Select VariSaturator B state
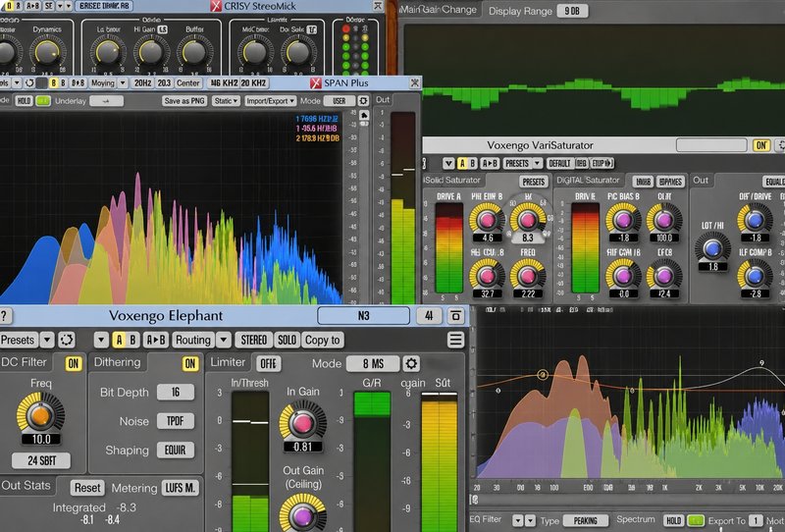The height and width of the screenshot is (532, 785). coord(472,163)
